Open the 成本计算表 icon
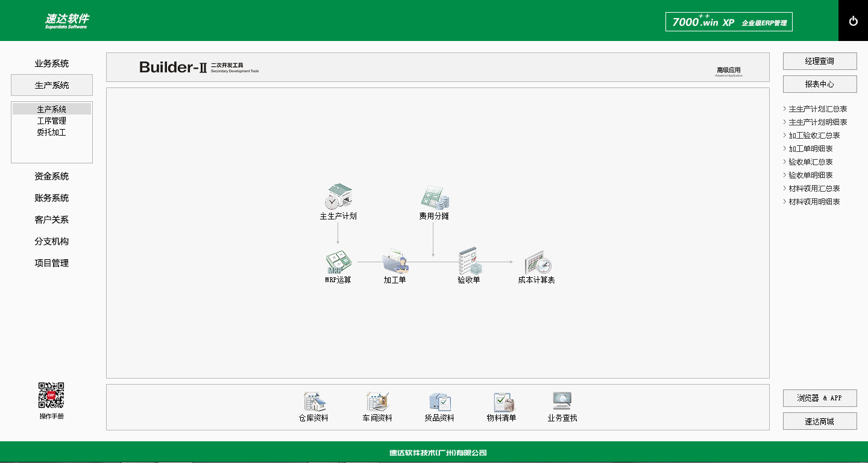868x463 pixels. (x=536, y=263)
